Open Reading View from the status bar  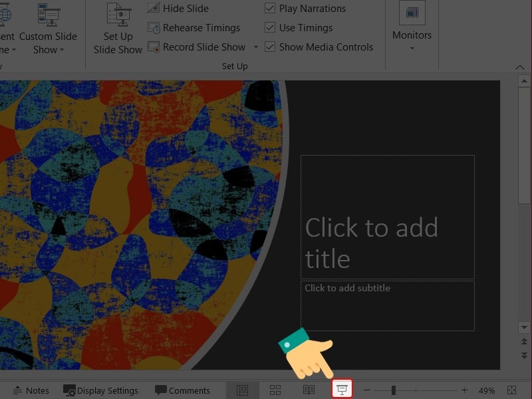tap(308, 389)
